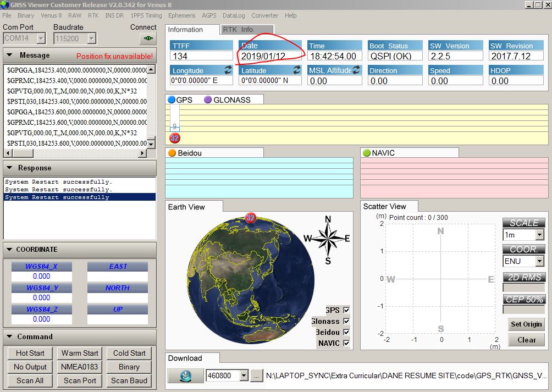Click the No Output button
Viewport: 552px width, 392px height.
pyautogui.click(x=30, y=367)
